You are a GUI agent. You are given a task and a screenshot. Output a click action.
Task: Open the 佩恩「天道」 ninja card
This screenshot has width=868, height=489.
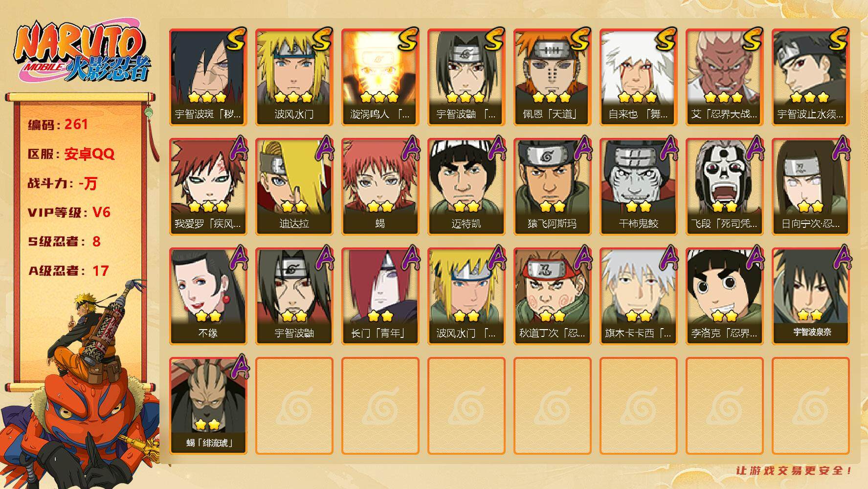552,77
